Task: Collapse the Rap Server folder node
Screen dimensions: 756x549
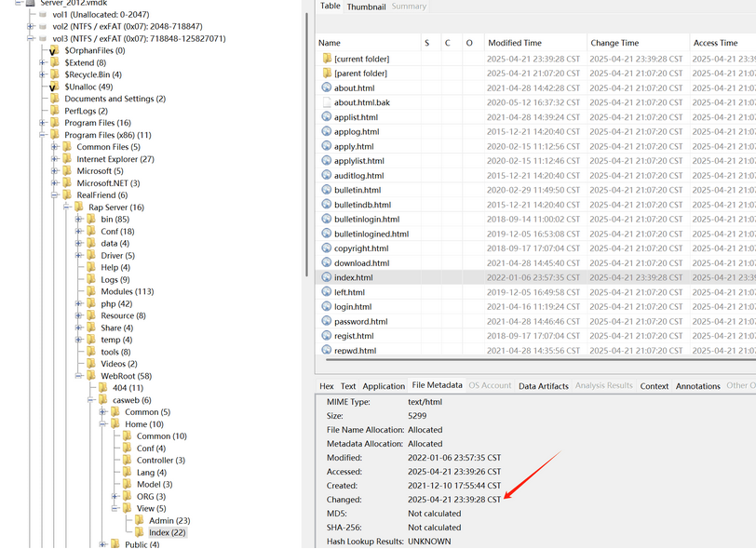Action: [67, 208]
